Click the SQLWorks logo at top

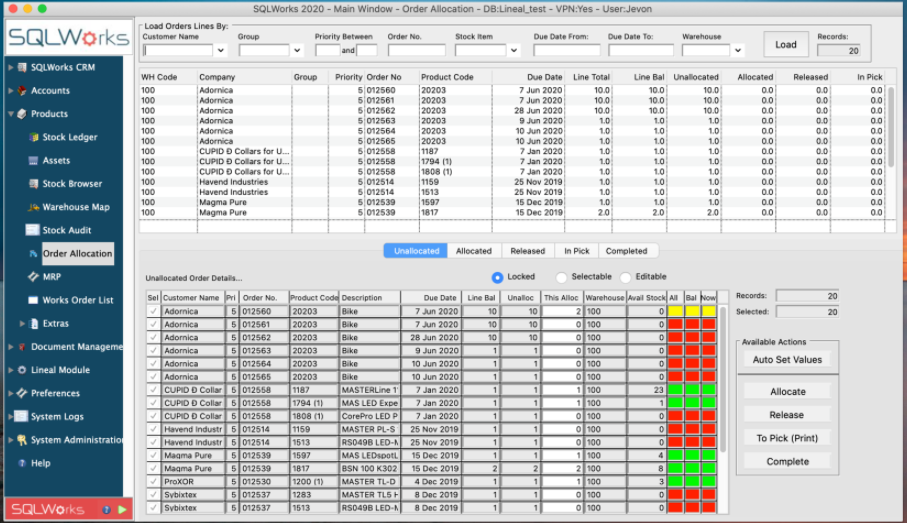(68, 38)
